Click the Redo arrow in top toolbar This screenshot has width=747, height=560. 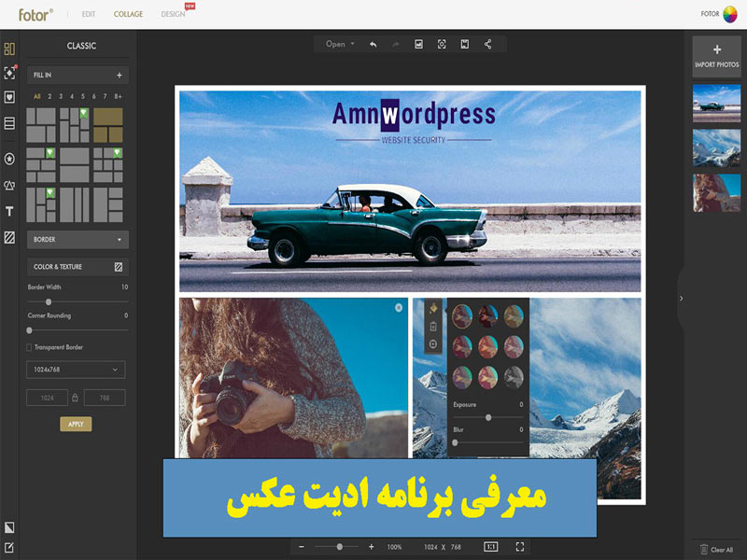coord(395,44)
